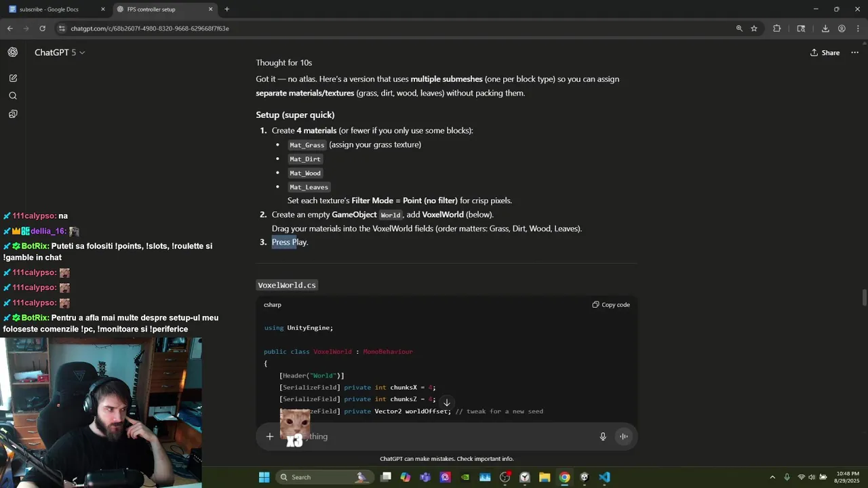This screenshot has width=868, height=488.
Task: Open browser zoom magnifier in address bar
Action: 739,28
